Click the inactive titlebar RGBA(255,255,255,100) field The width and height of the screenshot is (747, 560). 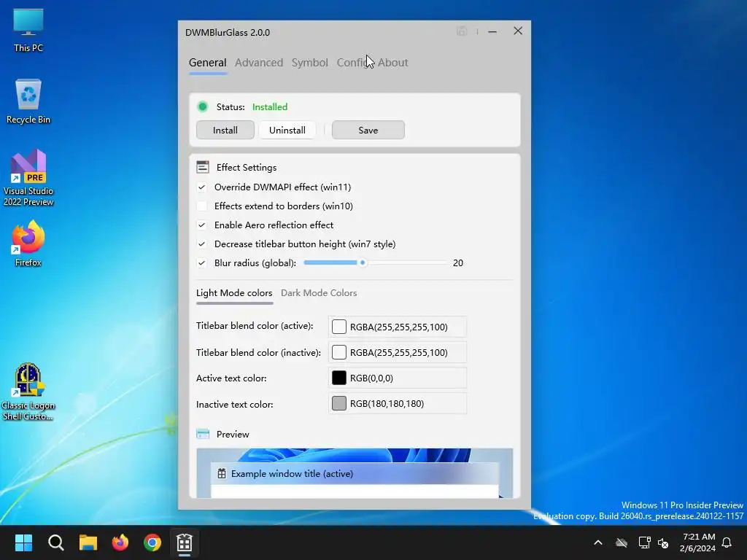coord(398,352)
